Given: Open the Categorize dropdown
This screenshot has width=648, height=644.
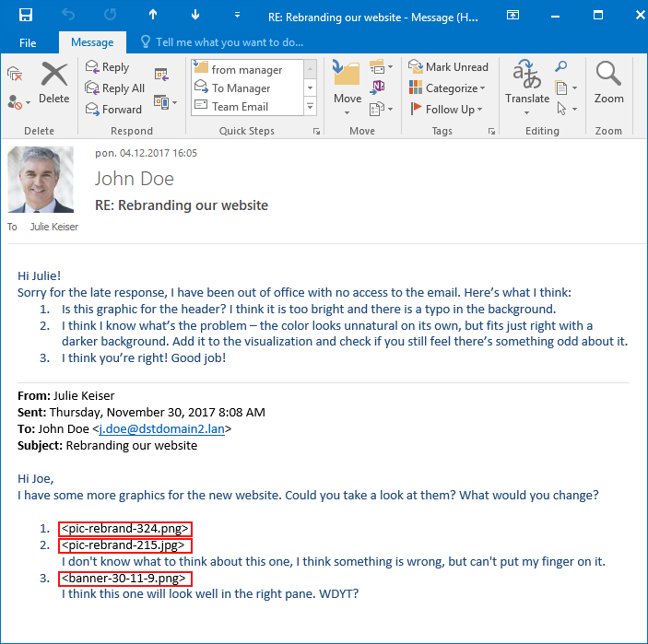Looking at the screenshot, I should [x=447, y=88].
